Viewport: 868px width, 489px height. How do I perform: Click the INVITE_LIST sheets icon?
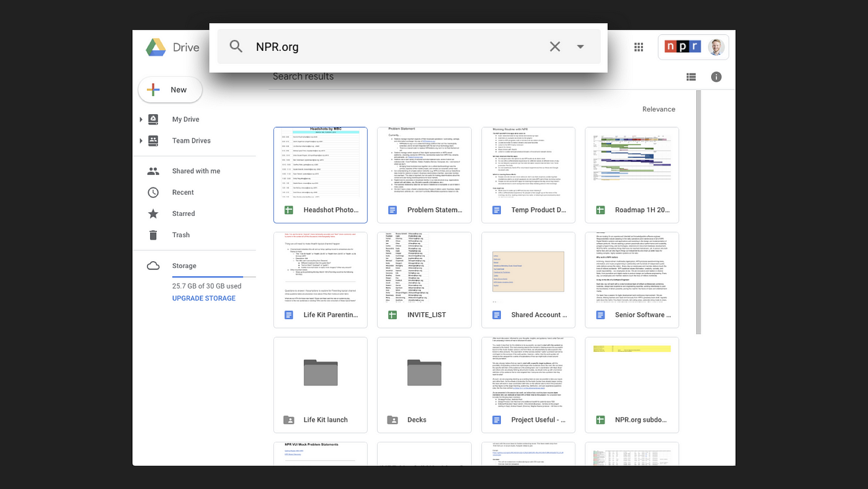(392, 315)
